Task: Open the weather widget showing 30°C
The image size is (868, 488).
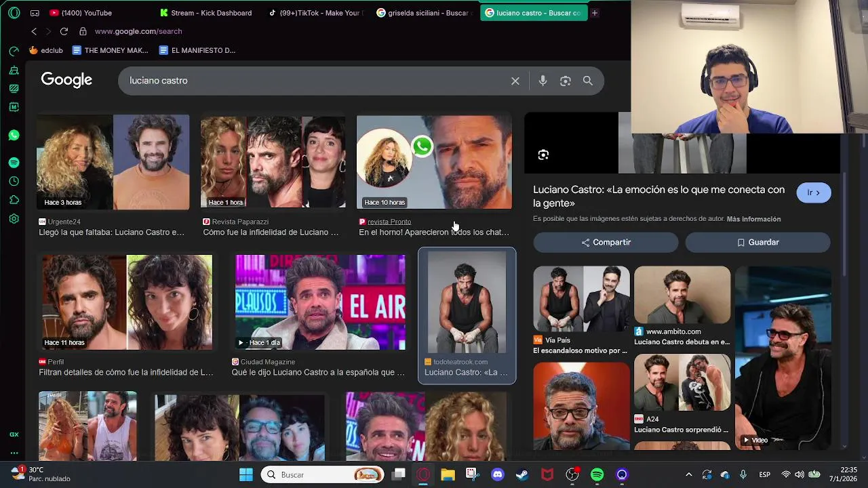Action: click(x=41, y=474)
